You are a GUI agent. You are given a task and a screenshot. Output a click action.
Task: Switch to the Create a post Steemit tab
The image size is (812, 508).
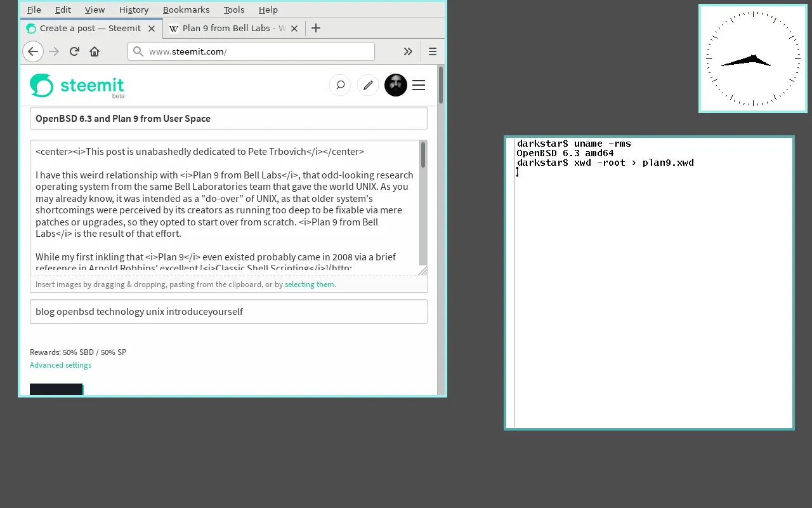point(91,28)
